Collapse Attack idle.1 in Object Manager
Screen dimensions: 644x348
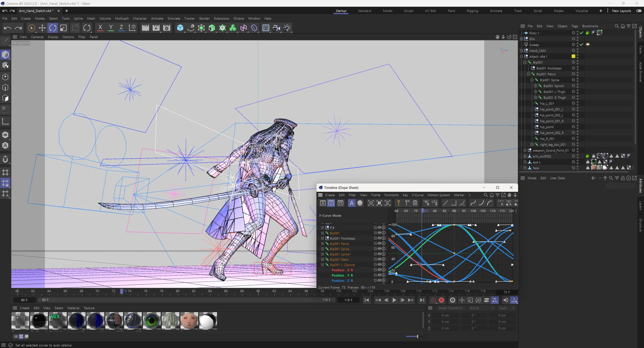522,56
